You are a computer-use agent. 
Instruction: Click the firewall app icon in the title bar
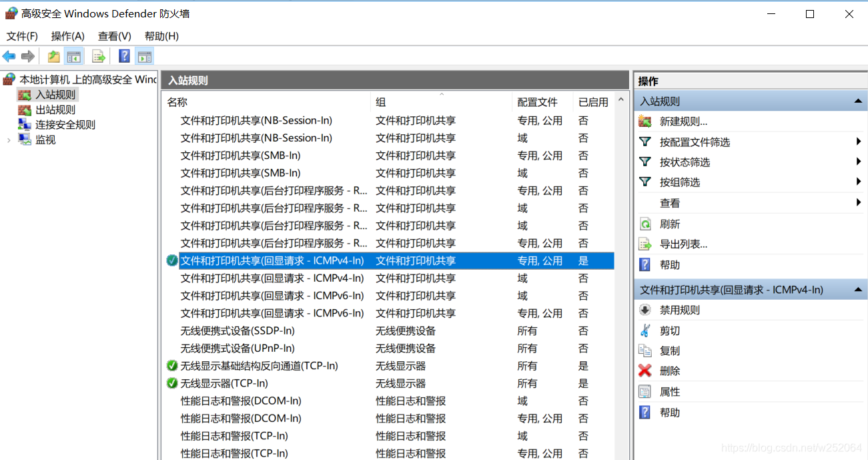click(x=11, y=13)
